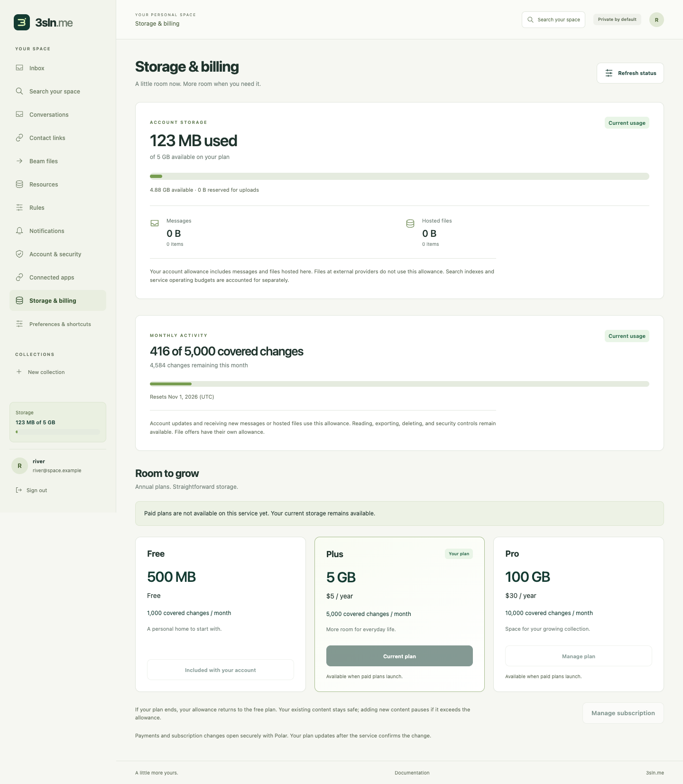Open Inbox from the sidebar
683x784 pixels.
coord(58,68)
